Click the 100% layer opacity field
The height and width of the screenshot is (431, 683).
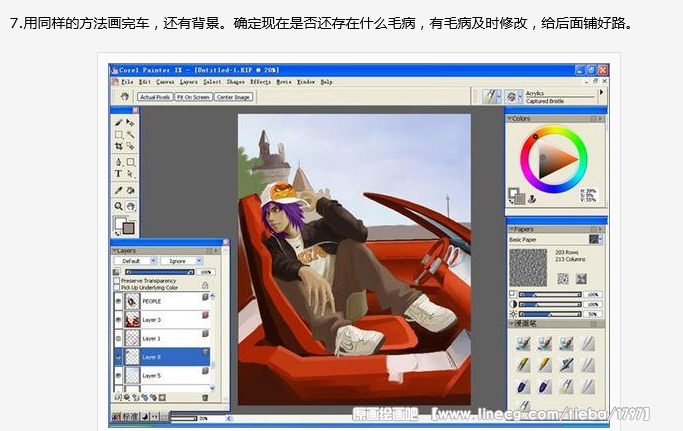(206, 272)
